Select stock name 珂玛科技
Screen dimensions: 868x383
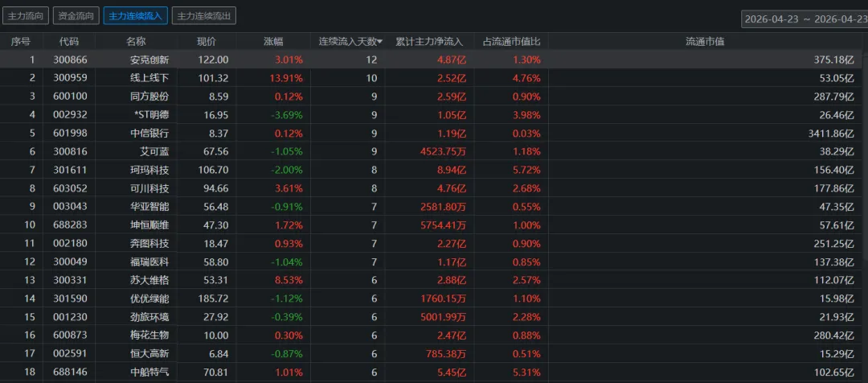point(149,170)
